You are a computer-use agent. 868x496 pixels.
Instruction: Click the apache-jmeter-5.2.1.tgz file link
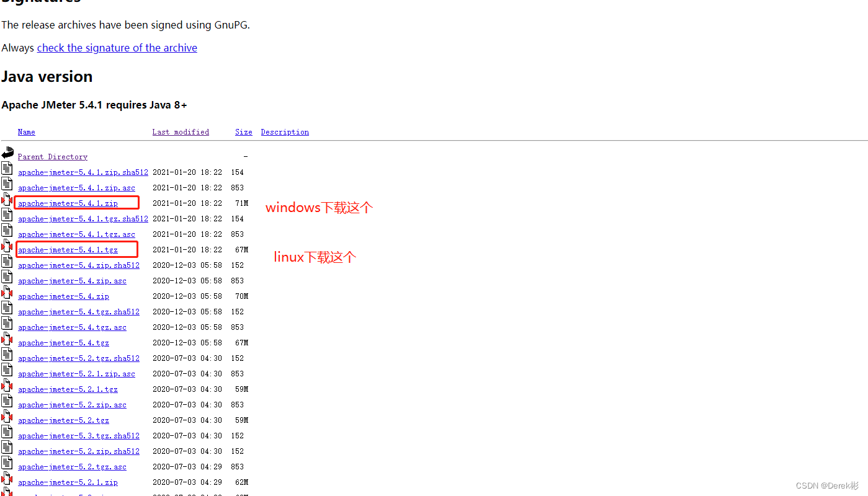tap(68, 389)
